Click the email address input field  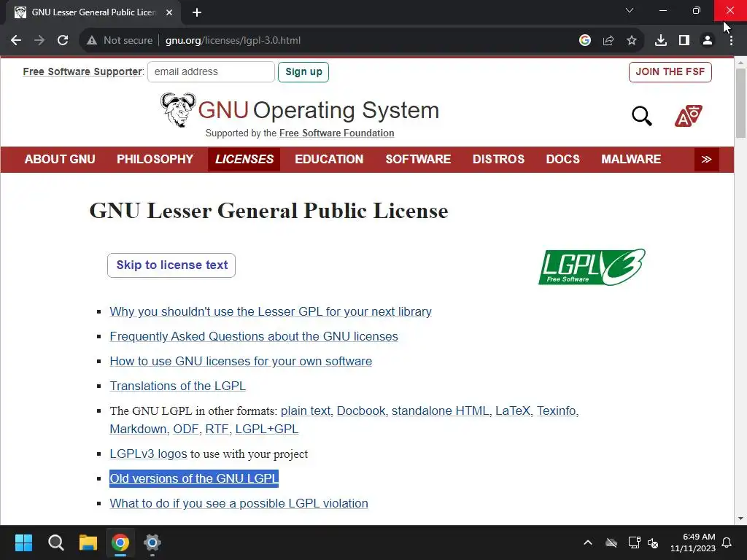point(211,72)
